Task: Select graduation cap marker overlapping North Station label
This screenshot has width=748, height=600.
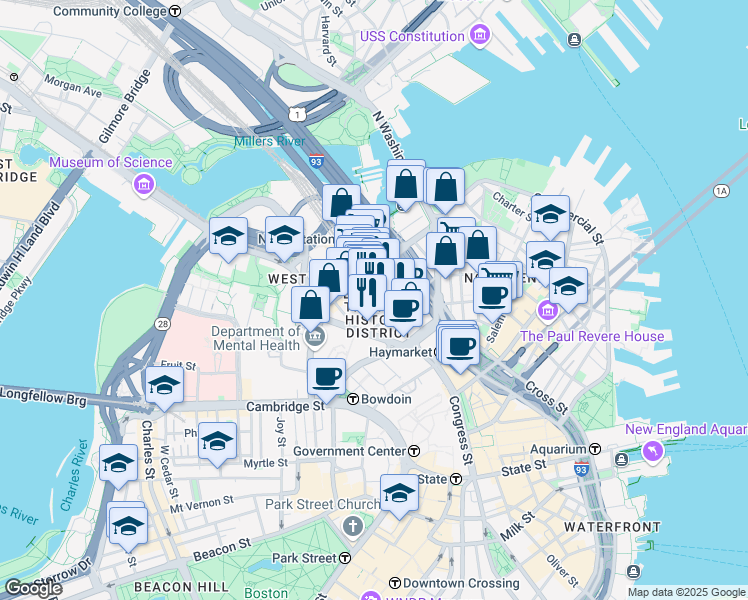Action: coord(284,238)
